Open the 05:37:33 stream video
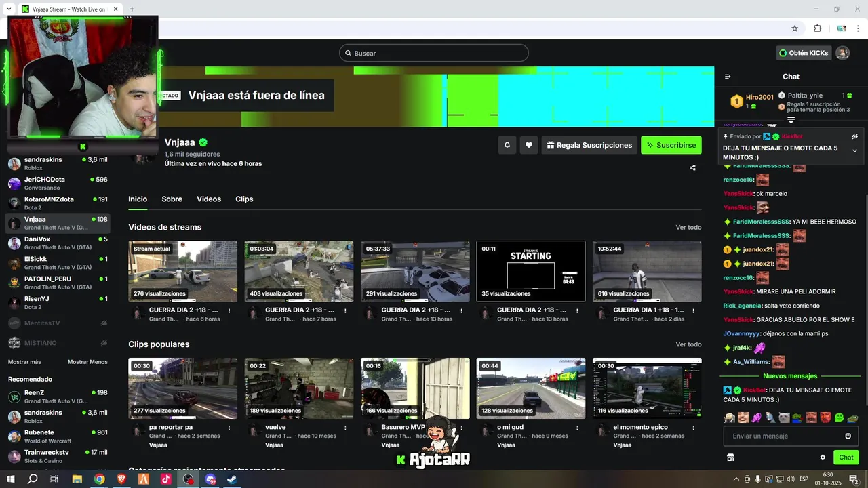The image size is (868, 488). pyautogui.click(x=415, y=271)
